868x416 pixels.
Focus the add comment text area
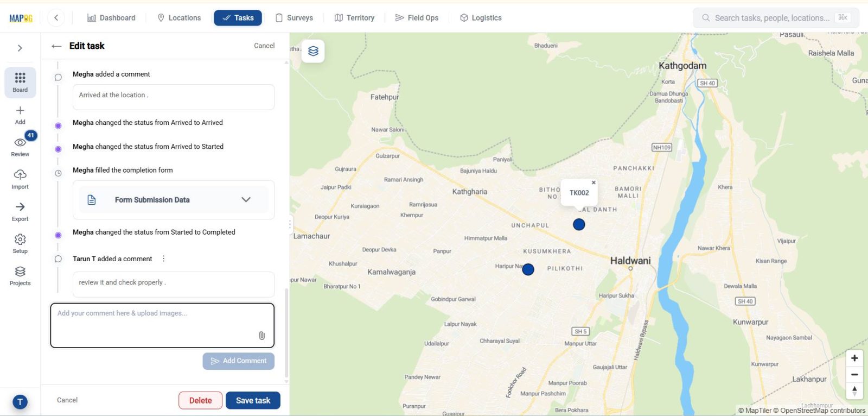point(162,325)
